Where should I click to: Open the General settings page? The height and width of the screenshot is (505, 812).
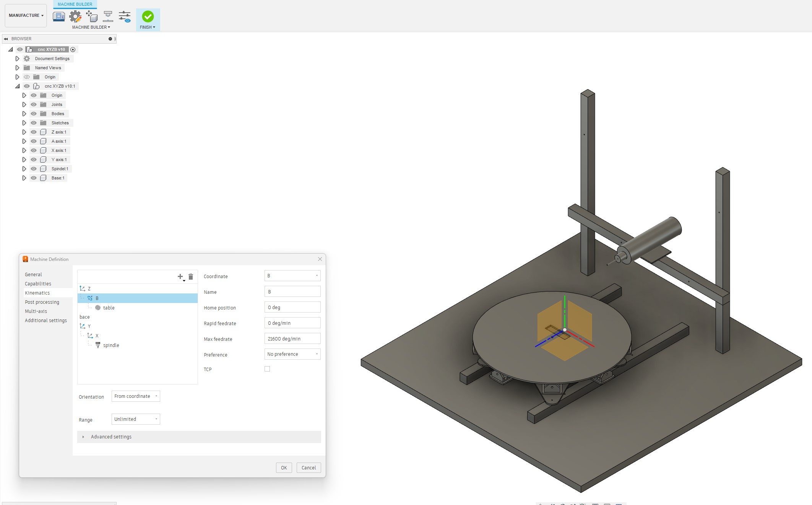tap(34, 275)
